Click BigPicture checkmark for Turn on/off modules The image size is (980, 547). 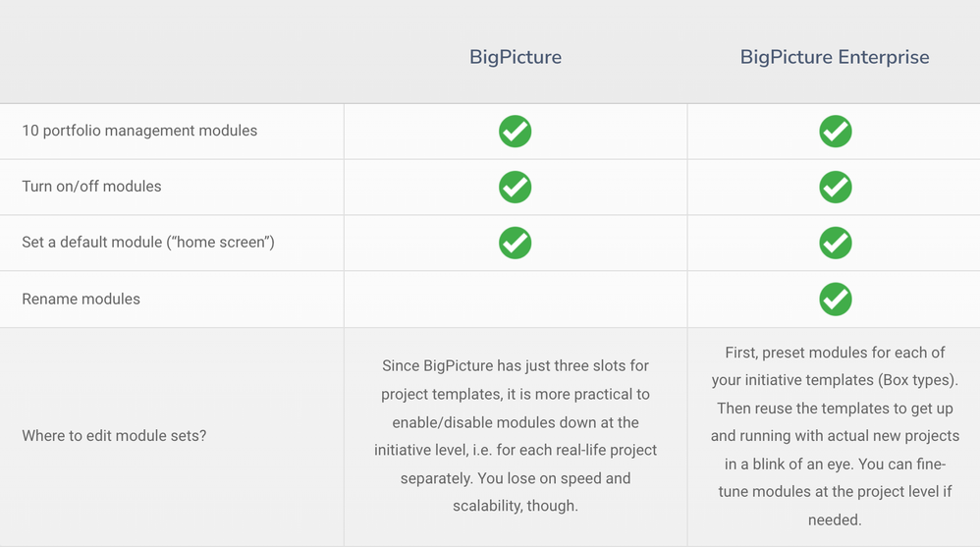[515, 187]
